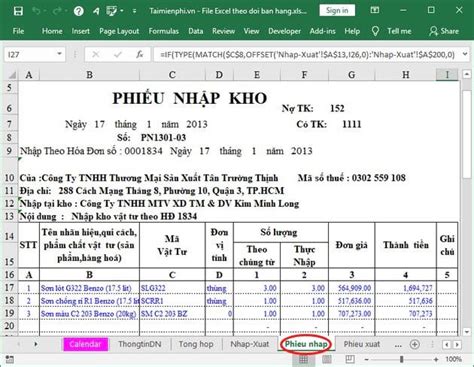Add a new sheet with plus icon
This screenshot has height=367, width=474.
414,344
